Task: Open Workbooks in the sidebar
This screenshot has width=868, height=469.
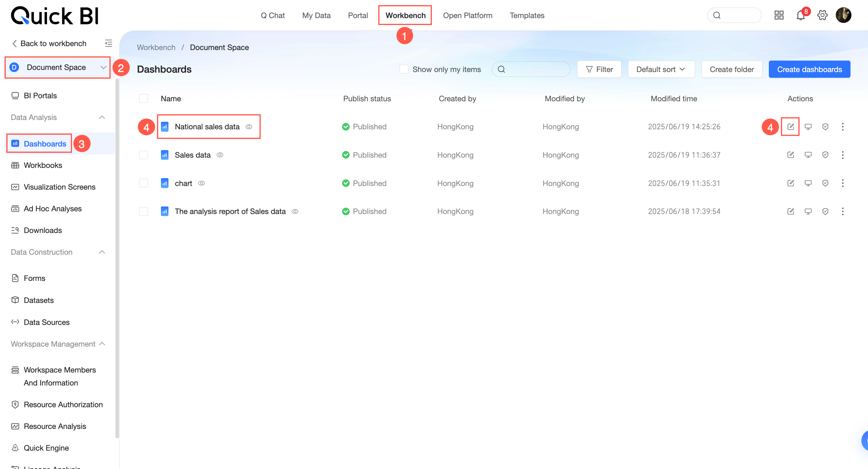Action: pos(43,165)
